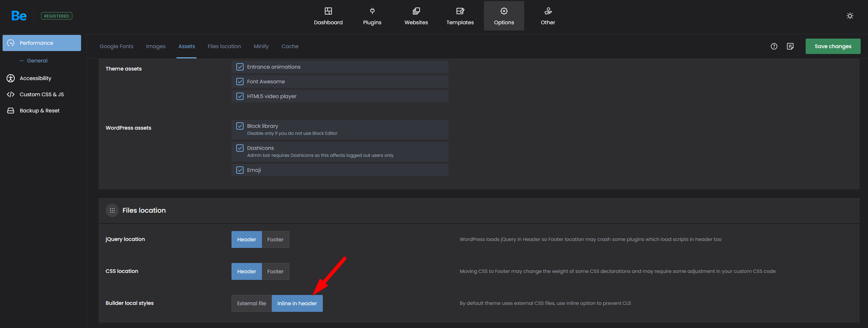Click the REGISTERED badge
This screenshot has height=328, width=868.
pyautogui.click(x=56, y=16)
